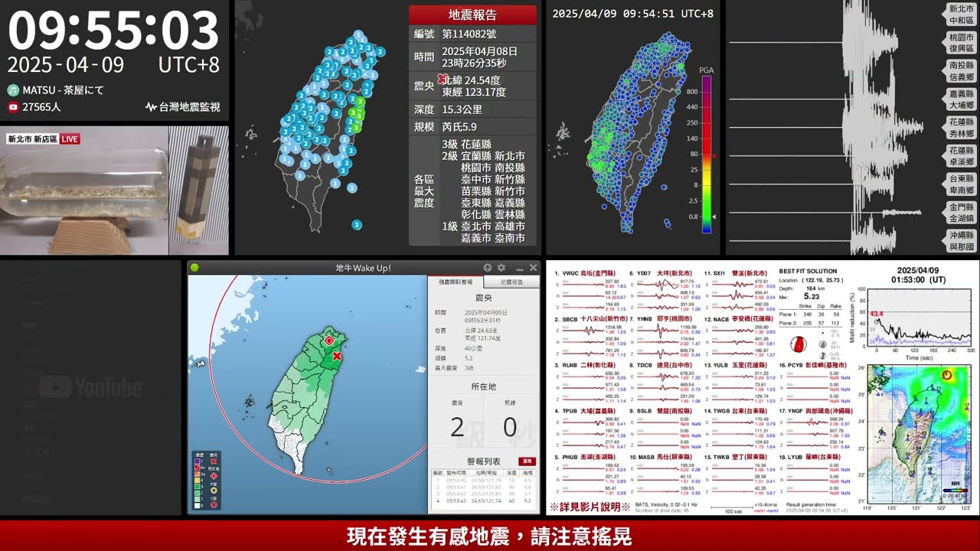Click the S波 ring icon in the legend
This screenshot has height=551, width=980.
[214, 505]
